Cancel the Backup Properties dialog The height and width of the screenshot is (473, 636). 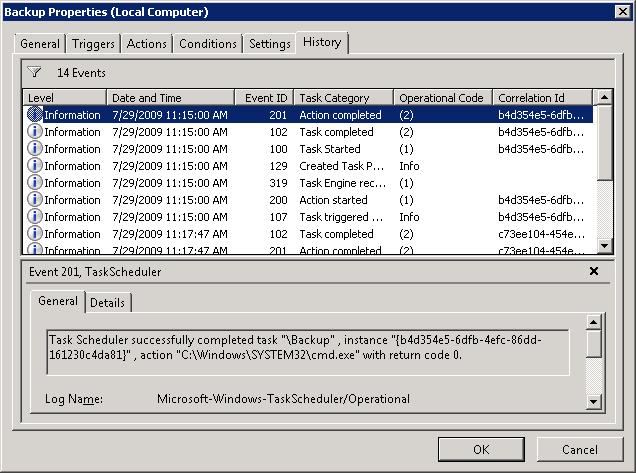coord(579,449)
